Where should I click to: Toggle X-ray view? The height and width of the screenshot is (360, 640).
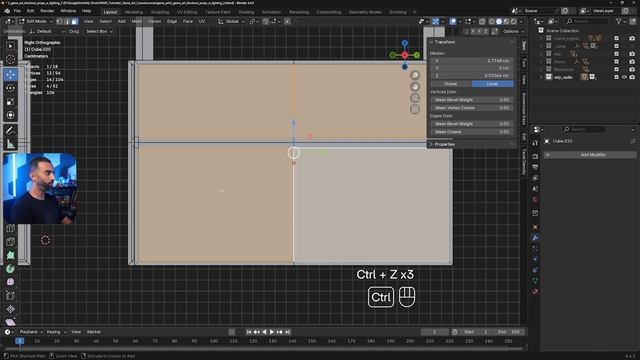(482, 21)
